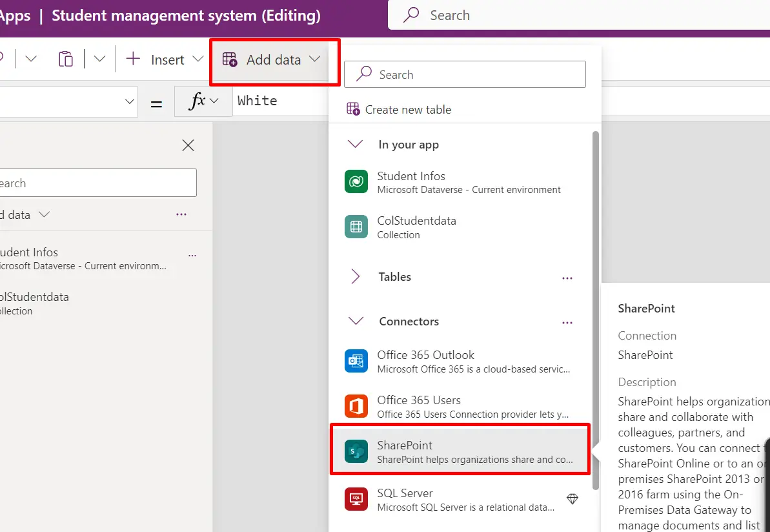Expand the Add data chevron
770x532 pixels.
click(315, 59)
